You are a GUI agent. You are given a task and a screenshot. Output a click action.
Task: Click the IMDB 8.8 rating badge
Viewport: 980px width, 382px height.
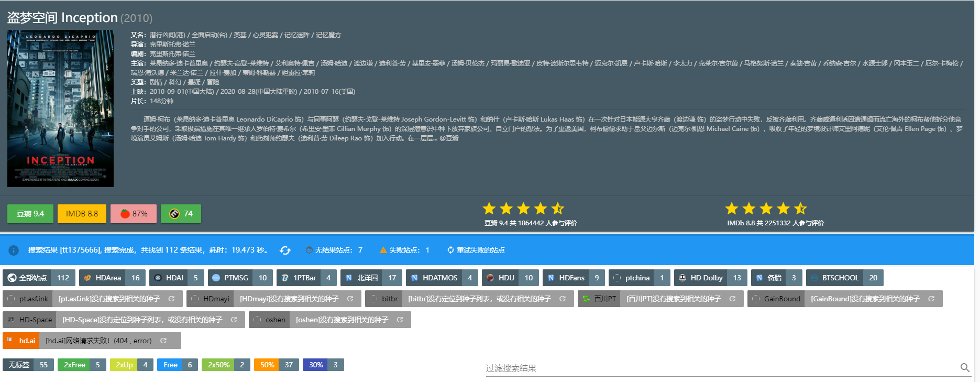click(x=82, y=214)
